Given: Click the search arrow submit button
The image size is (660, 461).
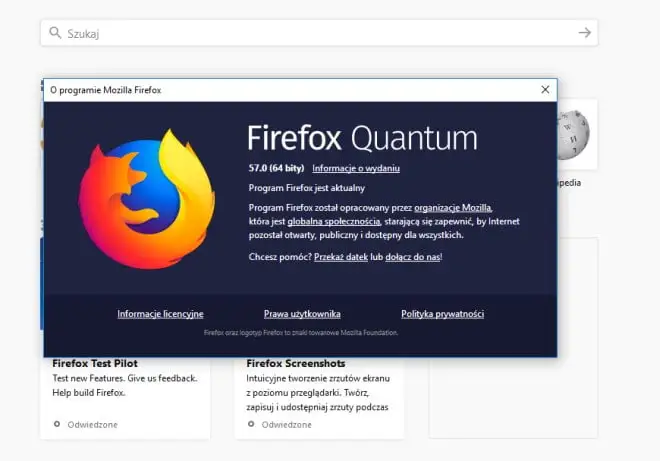Looking at the screenshot, I should click(585, 33).
